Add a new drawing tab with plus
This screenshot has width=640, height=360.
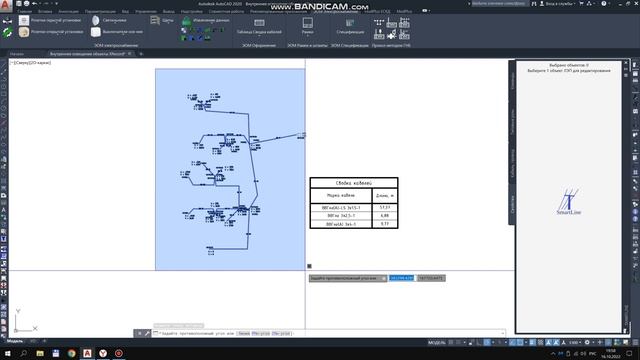tap(141, 54)
